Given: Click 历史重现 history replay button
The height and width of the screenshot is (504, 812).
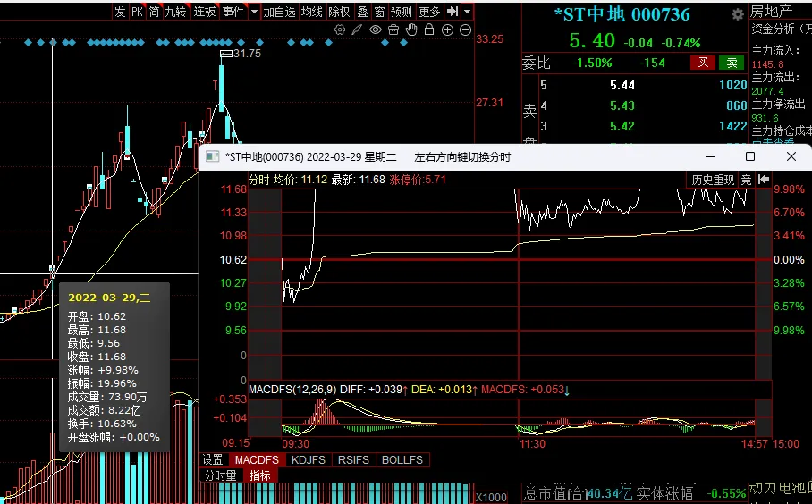Looking at the screenshot, I should (x=713, y=181).
